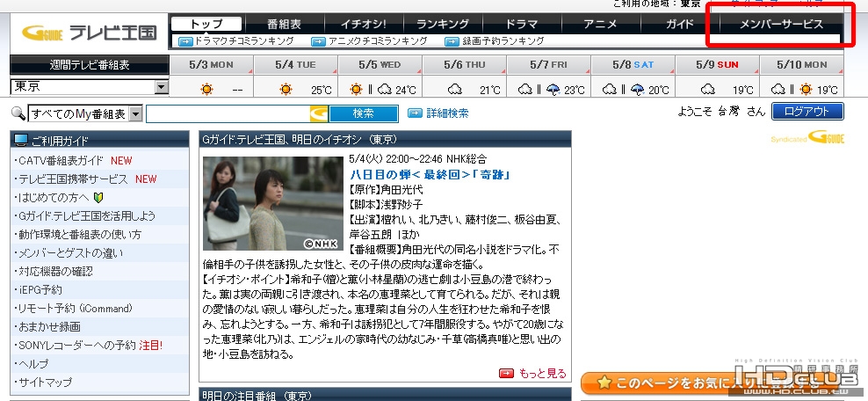Open the 番組表 tab

tap(284, 25)
